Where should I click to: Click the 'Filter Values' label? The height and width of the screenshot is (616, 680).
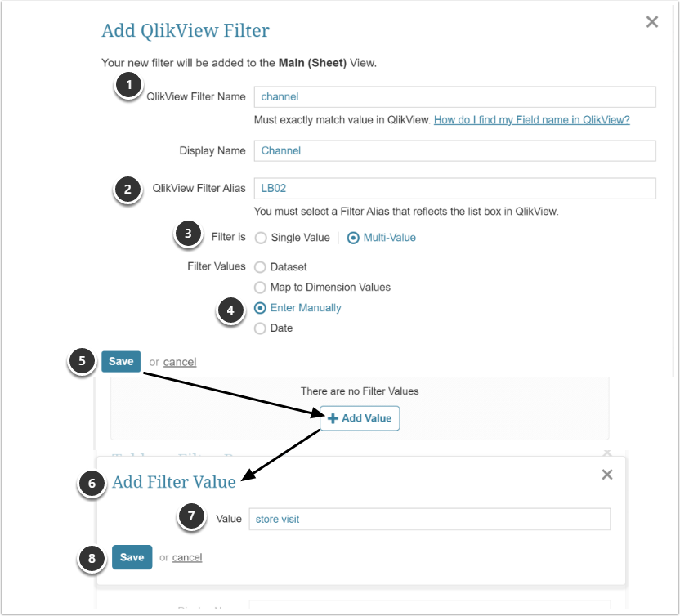(x=217, y=266)
